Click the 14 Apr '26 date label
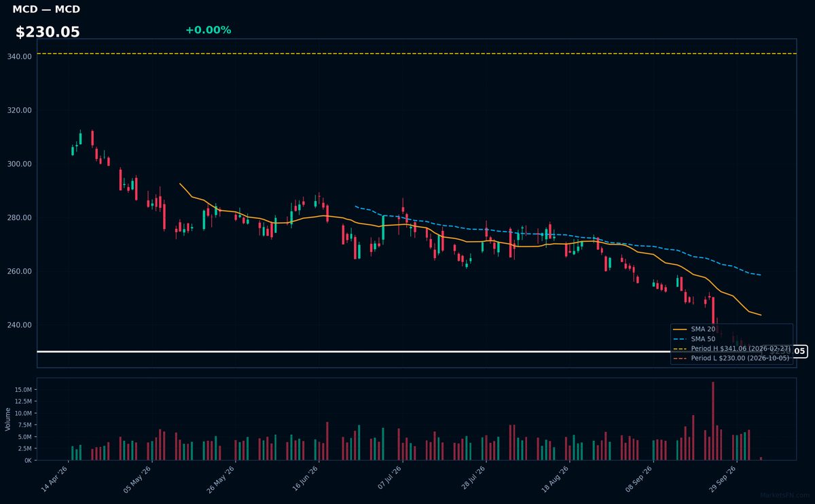Viewport: 815px width, 504px height. (55, 480)
